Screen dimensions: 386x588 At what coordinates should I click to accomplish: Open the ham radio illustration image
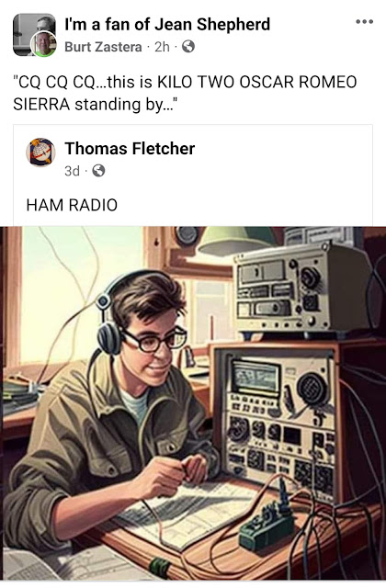click(193, 403)
